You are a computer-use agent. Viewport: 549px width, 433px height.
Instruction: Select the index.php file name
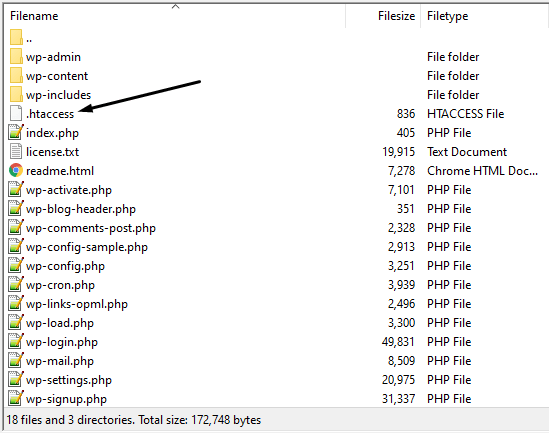point(52,133)
